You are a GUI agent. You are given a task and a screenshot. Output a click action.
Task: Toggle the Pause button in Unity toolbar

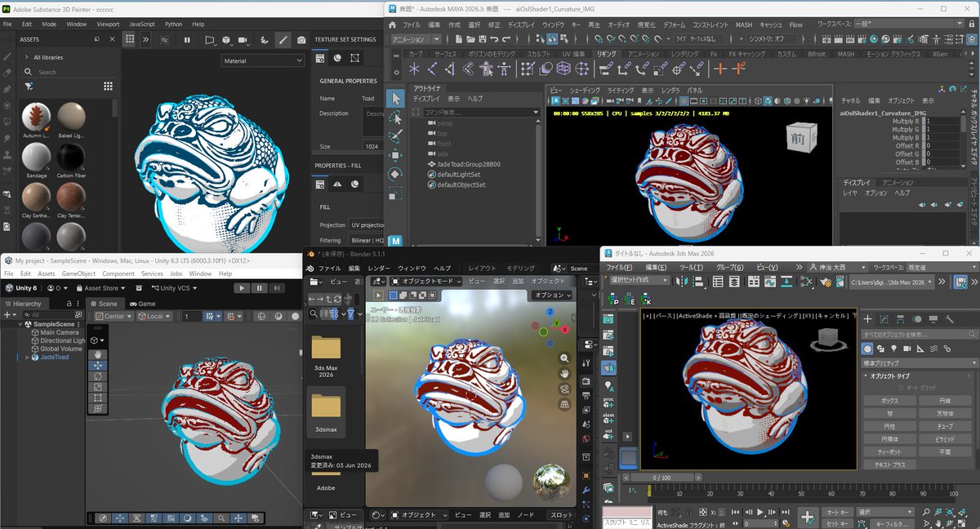pos(259,288)
